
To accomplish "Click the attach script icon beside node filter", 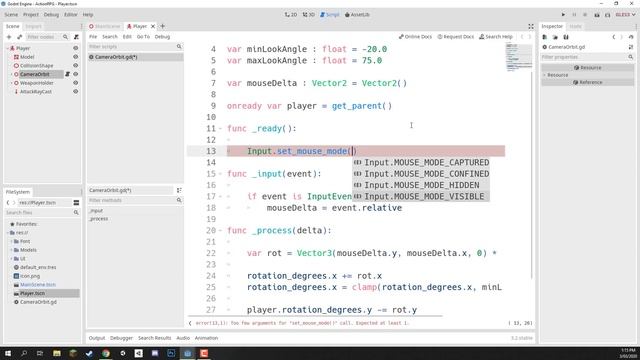I will click(x=76, y=37).
